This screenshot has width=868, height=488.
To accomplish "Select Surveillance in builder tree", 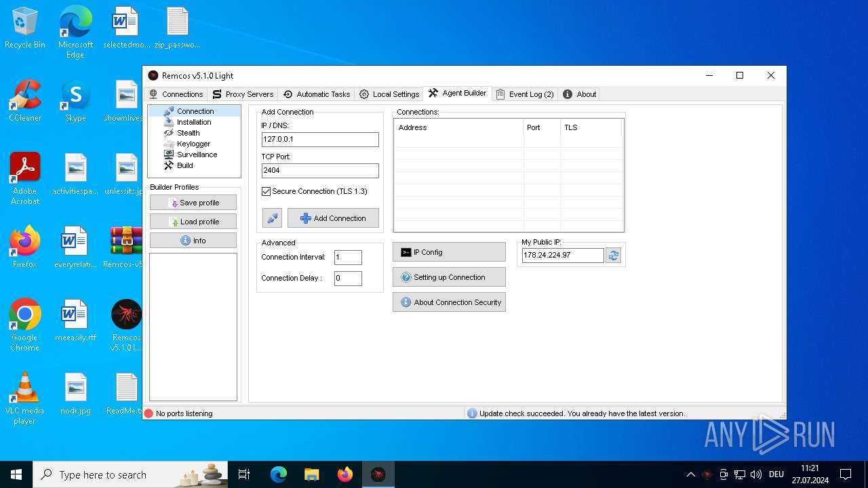I will pyautogui.click(x=197, y=155).
